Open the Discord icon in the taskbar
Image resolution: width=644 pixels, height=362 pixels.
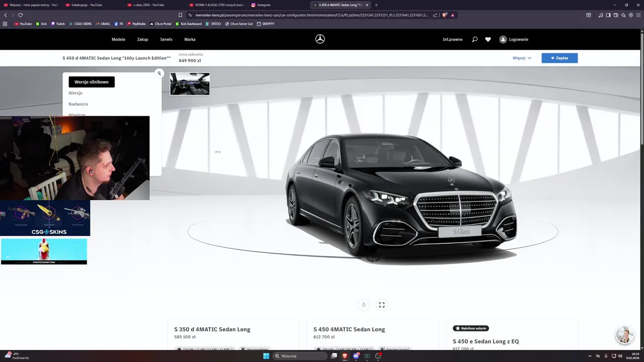[356, 356]
